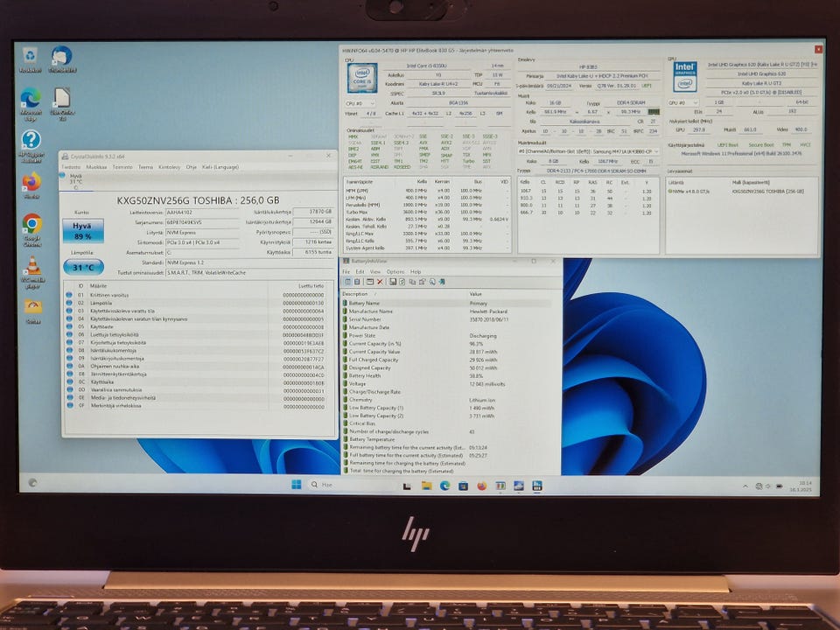Image resolution: width=840 pixels, height=630 pixels.
Task: Open File Explorer from the taskbar
Action: click(x=426, y=486)
